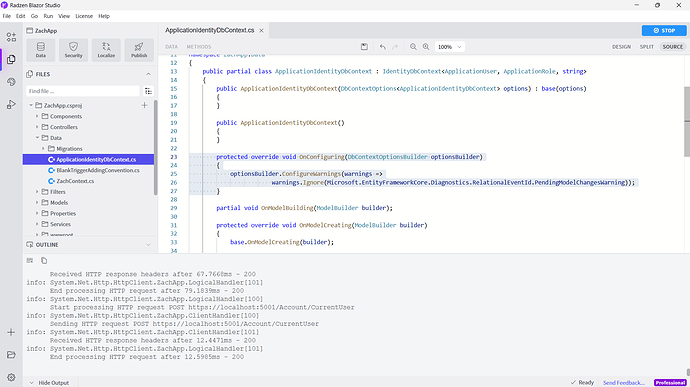Expand the OUTLINE panel

[148, 245]
